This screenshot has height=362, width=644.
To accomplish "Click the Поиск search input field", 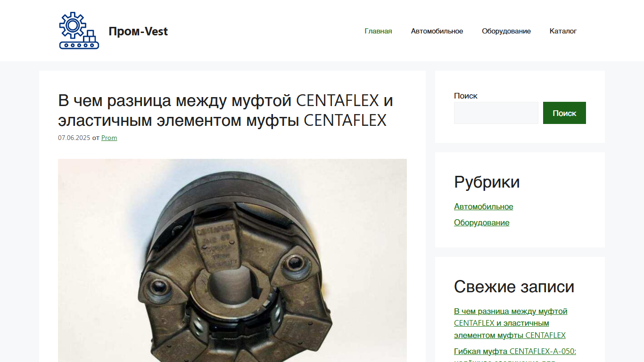I will click(x=496, y=113).
